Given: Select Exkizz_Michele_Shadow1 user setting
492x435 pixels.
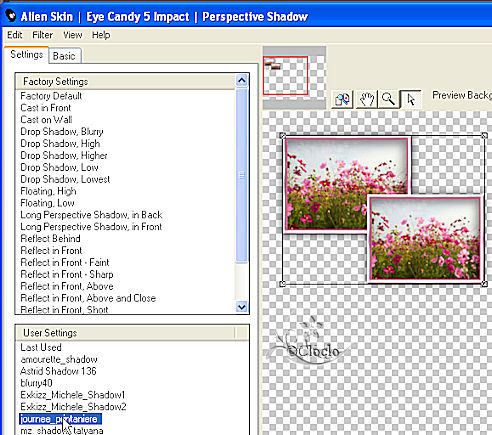Looking at the screenshot, I should pyautogui.click(x=73, y=395).
